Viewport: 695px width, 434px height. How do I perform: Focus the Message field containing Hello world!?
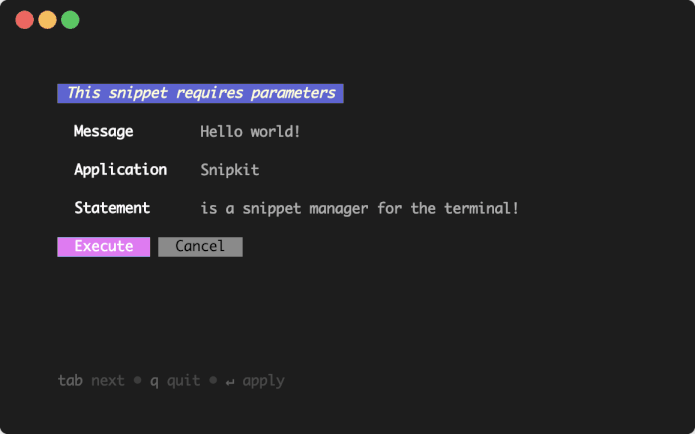click(x=250, y=132)
